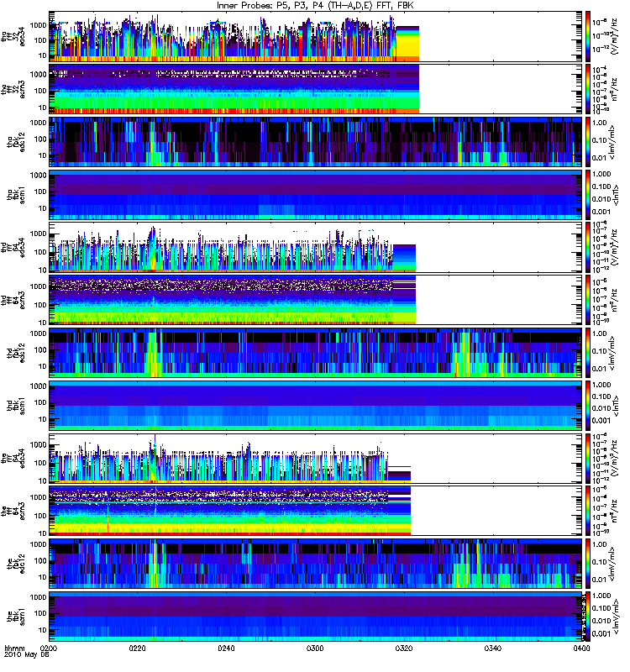Image resolution: width=630 pixels, height=672 pixels.
Task: Click the 'the fff 64 edc34' y-axis label
Action: [x=13, y=458]
